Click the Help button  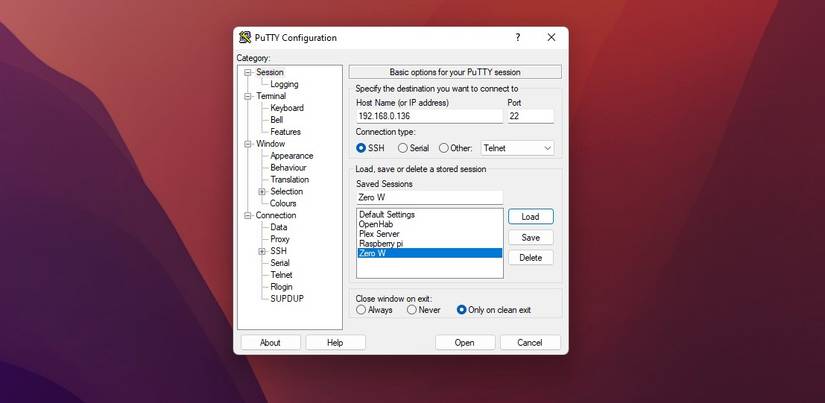[x=335, y=342]
